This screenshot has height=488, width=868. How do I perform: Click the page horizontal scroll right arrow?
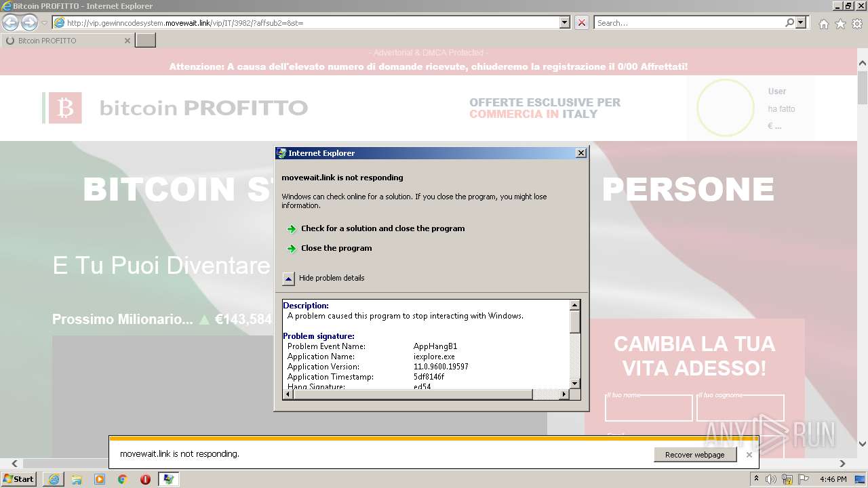(843, 464)
